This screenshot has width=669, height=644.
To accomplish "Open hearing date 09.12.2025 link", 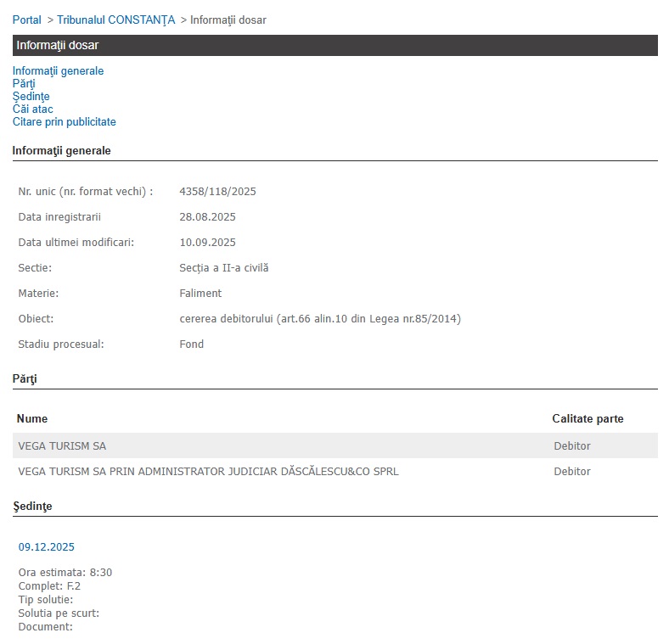I will (x=47, y=547).
